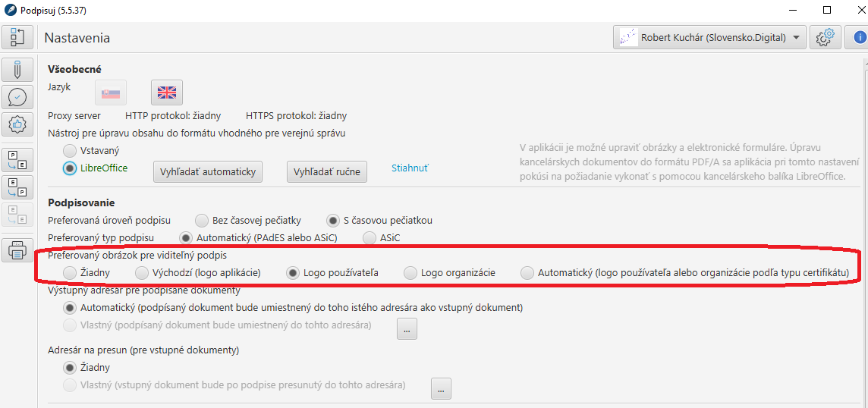Follow the Stiahnuť link
The height and width of the screenshot is (408, 868).
tap(410, 168)
